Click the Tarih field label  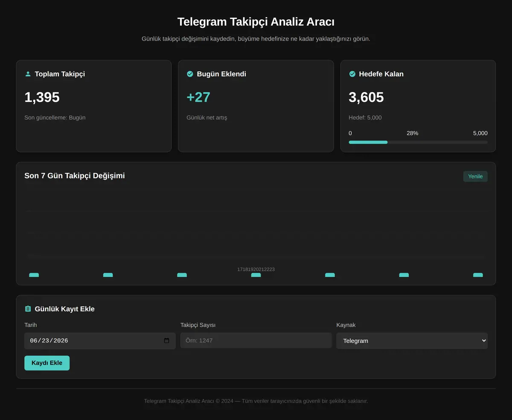point(31,325)
